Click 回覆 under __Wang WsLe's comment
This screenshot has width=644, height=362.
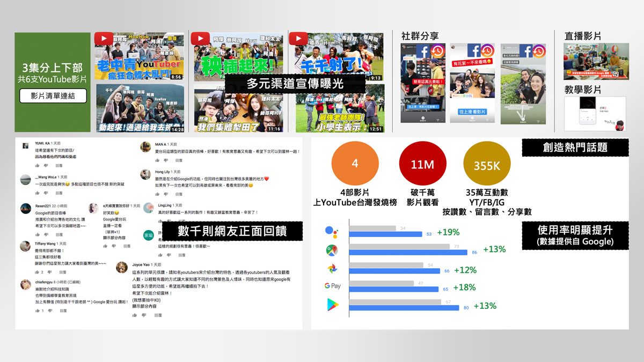[x=59, y=192]
